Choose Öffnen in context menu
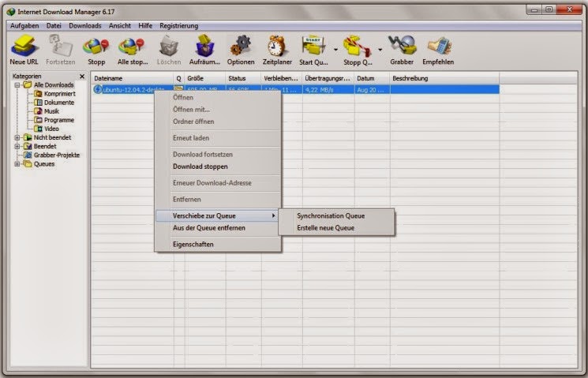Image resolution: width=588 pixels, height=378 pixels. point(218,98)
